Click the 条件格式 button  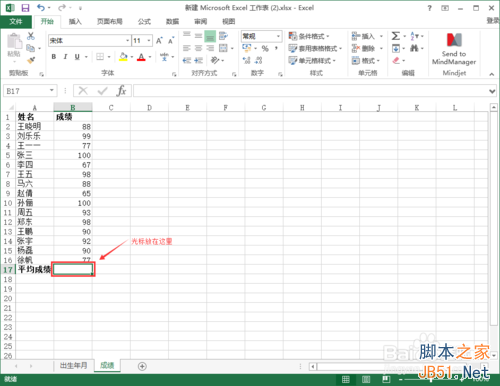309,36
